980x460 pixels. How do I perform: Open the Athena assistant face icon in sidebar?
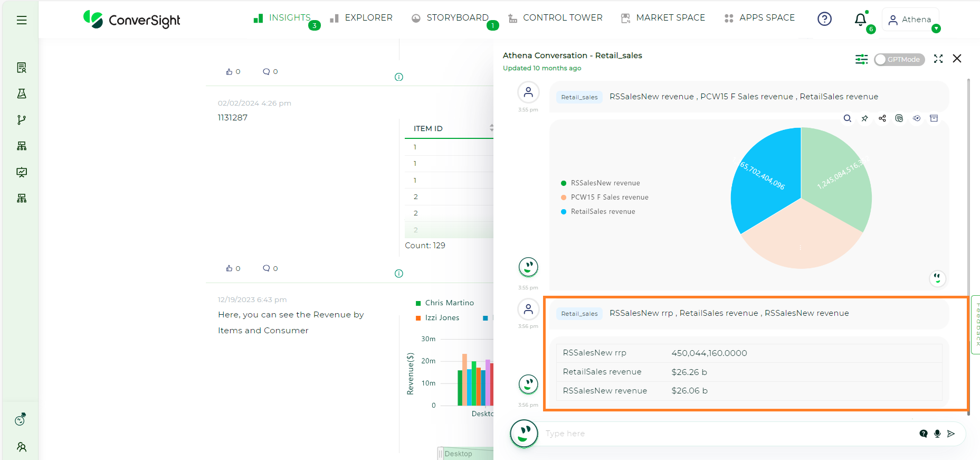(21, 419)
